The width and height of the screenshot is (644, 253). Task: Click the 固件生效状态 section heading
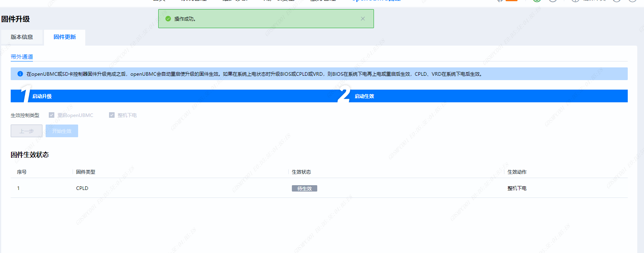click(x=30, y=155)
